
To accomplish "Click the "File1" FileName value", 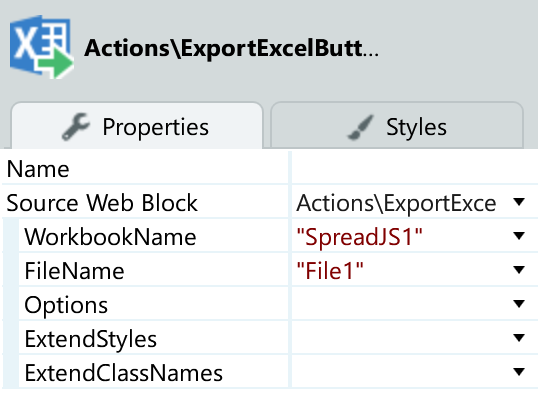I will 330,271.
